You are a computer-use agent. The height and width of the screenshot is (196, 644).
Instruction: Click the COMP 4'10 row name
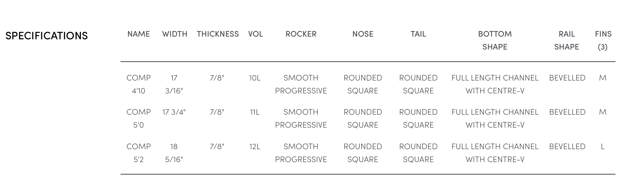click(x=139, y=84)
